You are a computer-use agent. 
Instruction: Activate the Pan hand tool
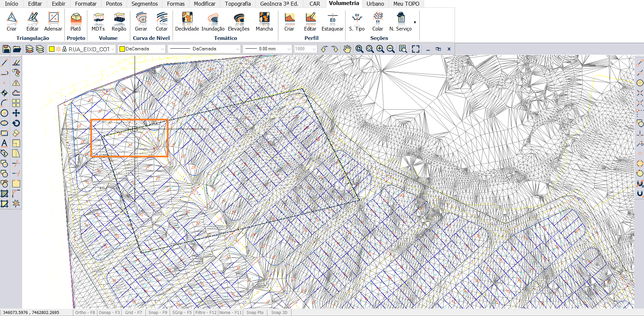(x=347, y=49)
